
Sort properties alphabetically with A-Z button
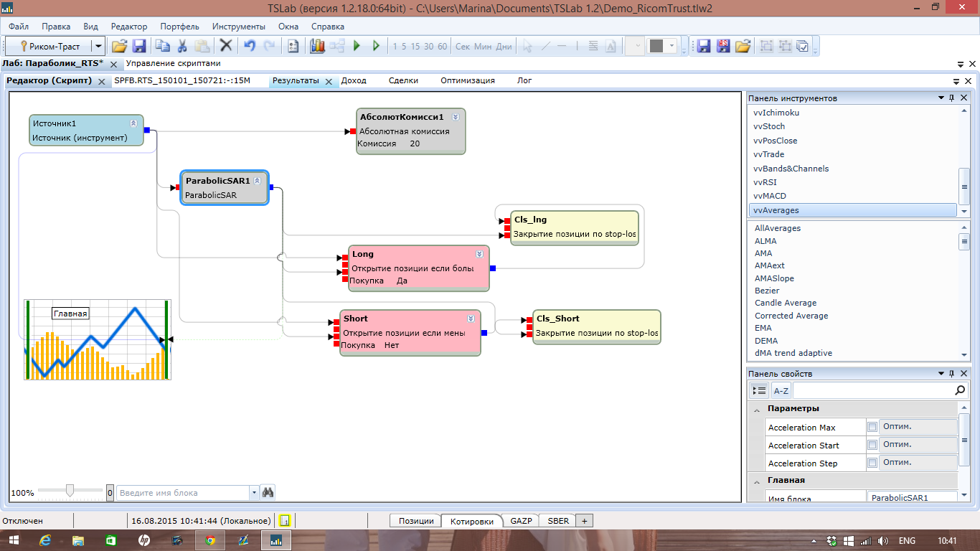[780, 391]
